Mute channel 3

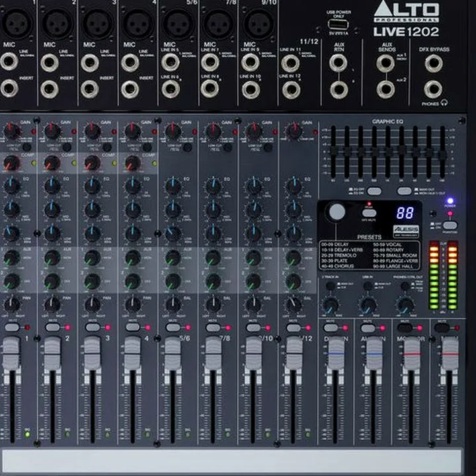tap(93, 327)
